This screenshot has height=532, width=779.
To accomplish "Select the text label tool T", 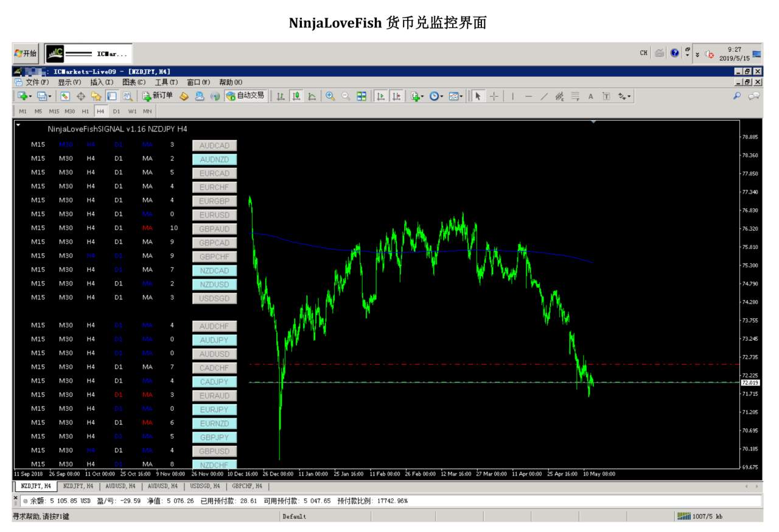I will click(x=606, y=96).
